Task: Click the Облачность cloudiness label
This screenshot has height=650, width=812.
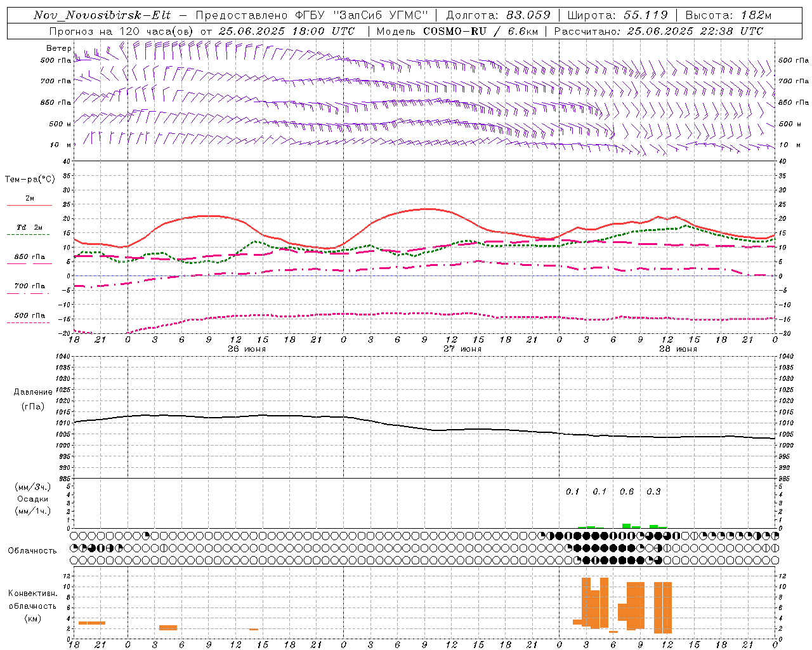Action: click(x=32, y=551)
